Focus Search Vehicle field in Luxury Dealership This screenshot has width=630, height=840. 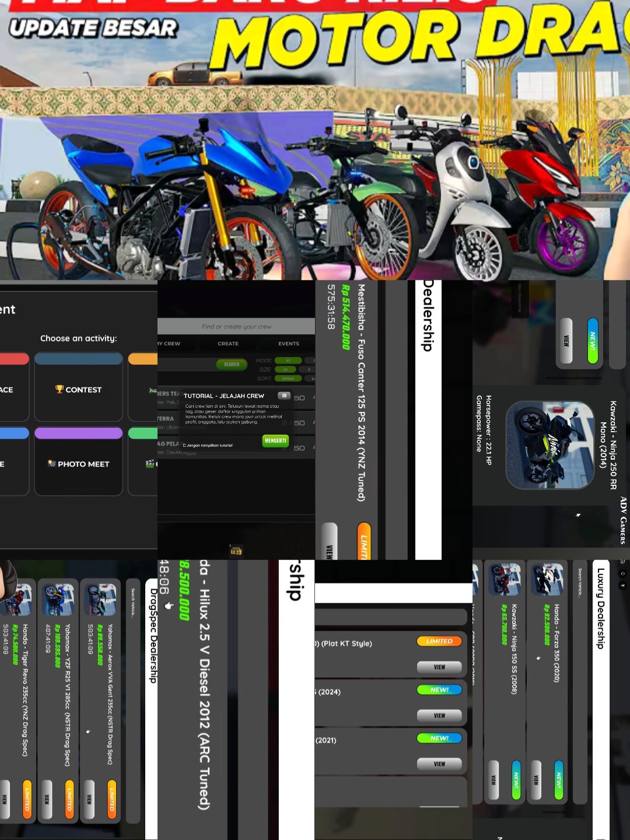580,682
